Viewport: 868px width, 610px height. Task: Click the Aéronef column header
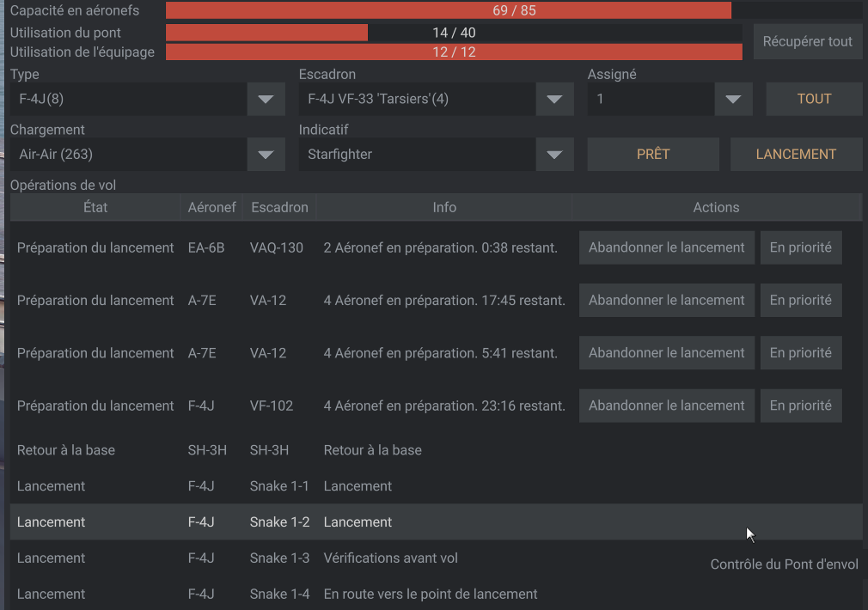tap(211, 207)
